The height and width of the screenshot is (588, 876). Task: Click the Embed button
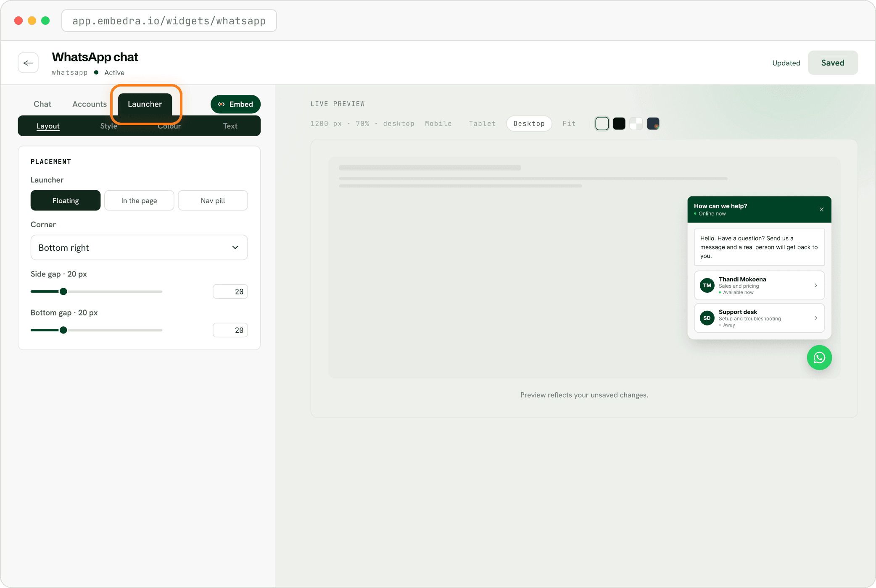tap(235, 104)
